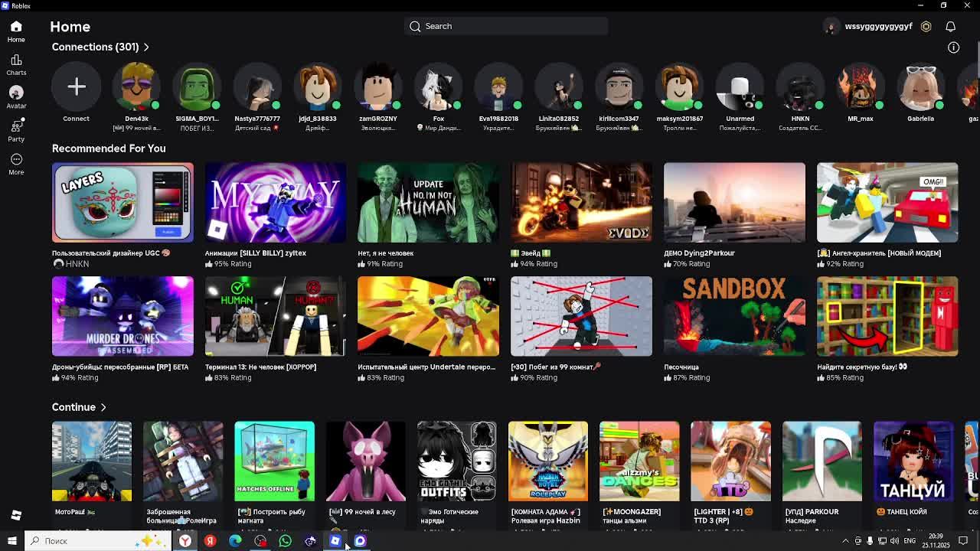Open WhatsApp from the taskbar

coord(285,541)
